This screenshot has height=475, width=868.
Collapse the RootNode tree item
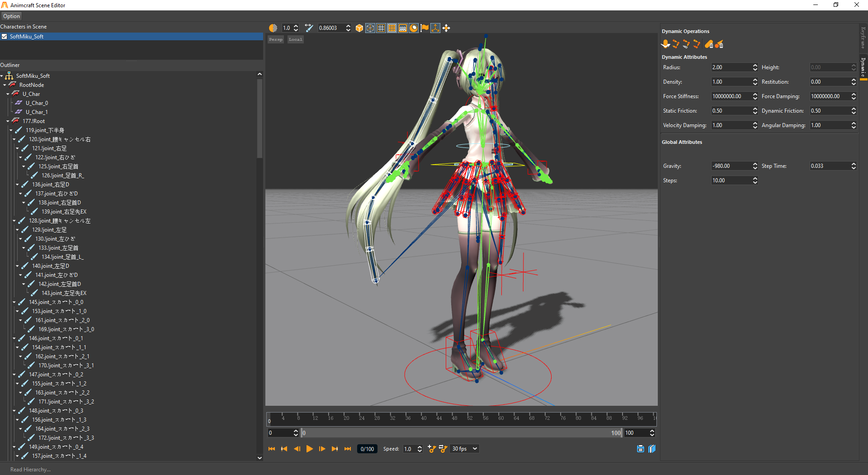tap(5, 85)
